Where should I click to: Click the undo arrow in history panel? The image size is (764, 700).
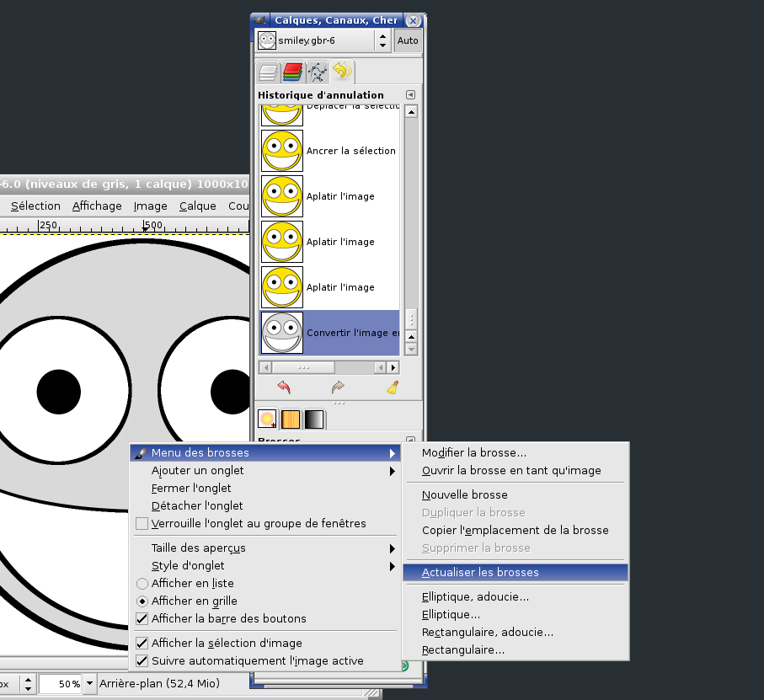[x=284, y=387]
